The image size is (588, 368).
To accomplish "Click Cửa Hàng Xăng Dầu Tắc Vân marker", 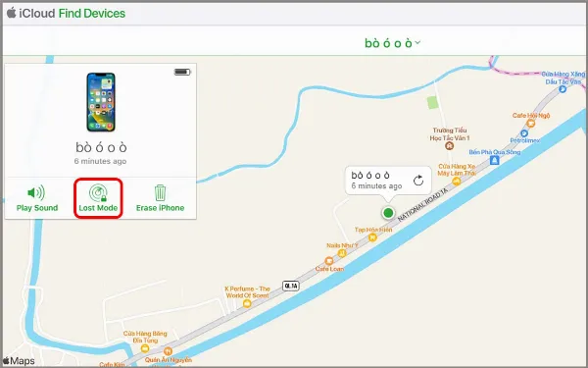I will [x=563, y=89].
